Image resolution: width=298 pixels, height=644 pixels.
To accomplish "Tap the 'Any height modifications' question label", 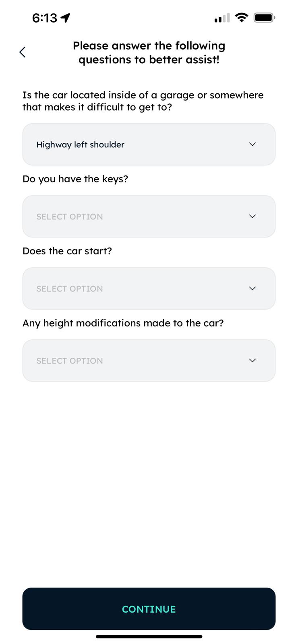I will pyautogui.click(x=123, y=323).
